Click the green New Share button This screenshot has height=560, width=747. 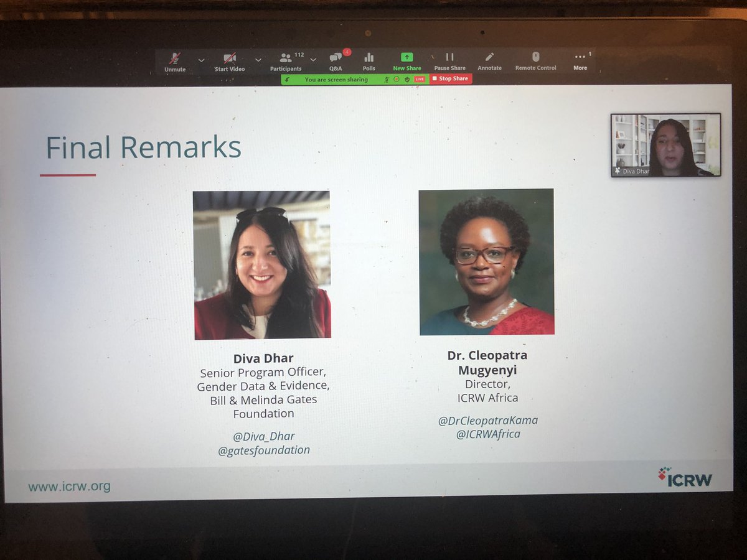point(407,62)
